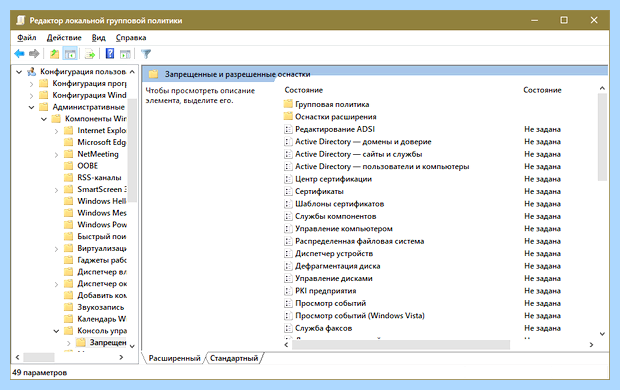Select Распределенная файловая система policy

click(359, 241)
